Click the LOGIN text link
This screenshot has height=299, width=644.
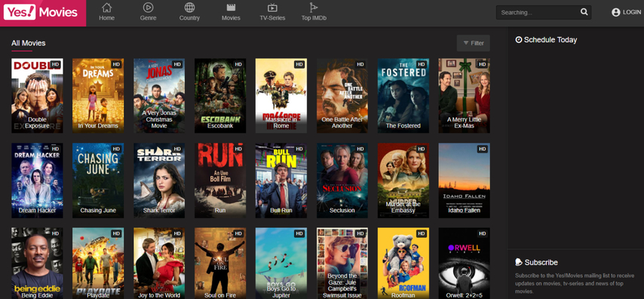pyautogui.click(x=632, y=12)
